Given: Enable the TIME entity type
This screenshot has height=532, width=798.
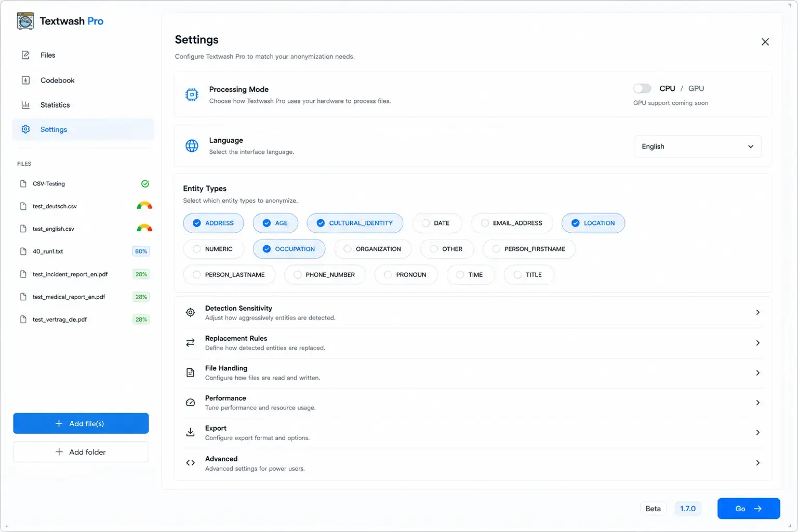Looking at the screenshot, I should coord(470,275).
